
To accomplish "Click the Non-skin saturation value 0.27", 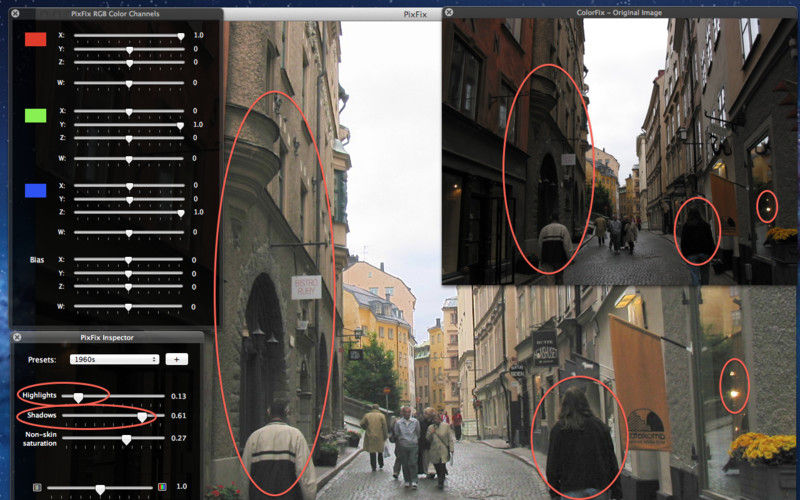I will [179, 438].
